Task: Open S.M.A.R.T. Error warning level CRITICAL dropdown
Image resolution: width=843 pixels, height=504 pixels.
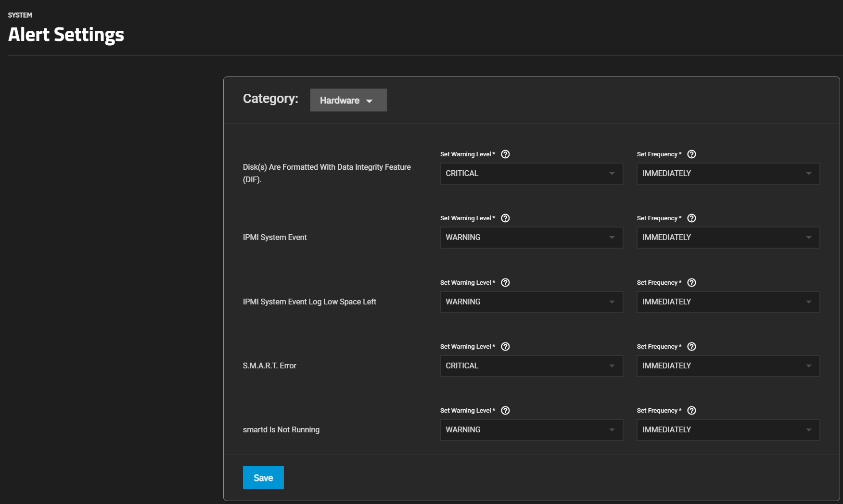Action: click(531, 366)
